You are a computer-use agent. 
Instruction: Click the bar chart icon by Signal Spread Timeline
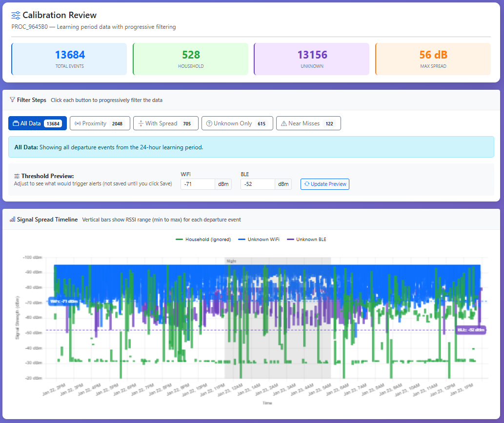click(x=12, y=220)
